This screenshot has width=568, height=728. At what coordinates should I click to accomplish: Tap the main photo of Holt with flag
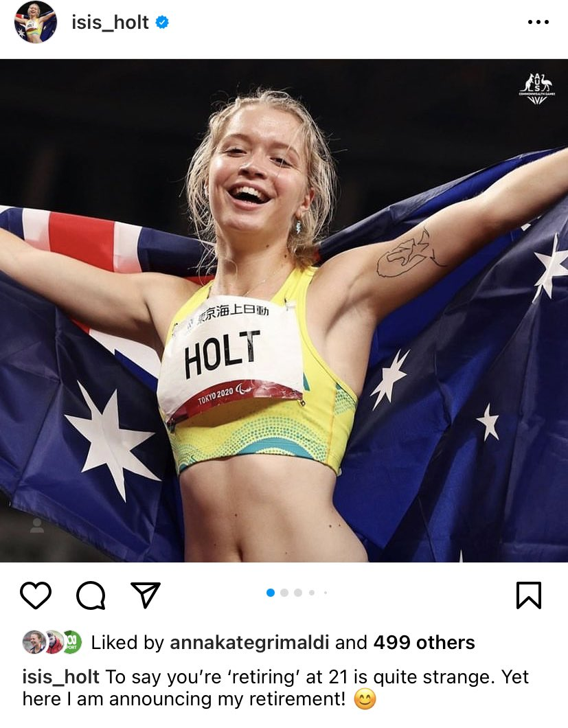point(284,310)
